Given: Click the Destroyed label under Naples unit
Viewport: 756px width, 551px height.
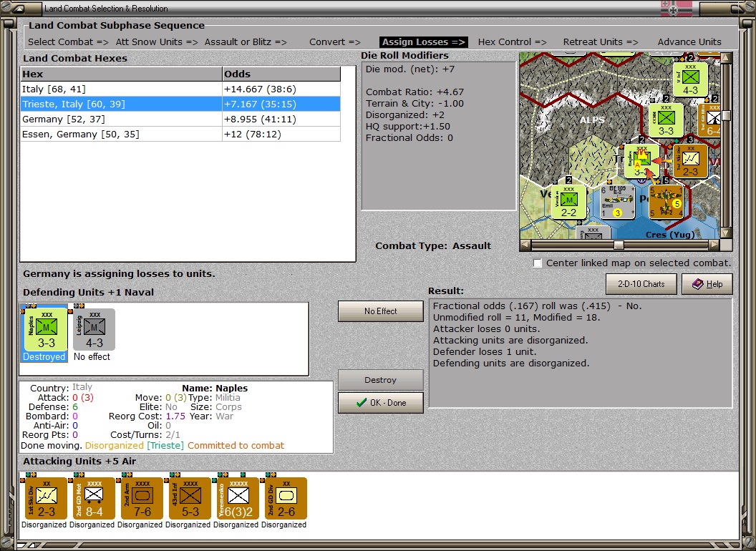Looking at the screenshot, I should click(x=44, y=357).
